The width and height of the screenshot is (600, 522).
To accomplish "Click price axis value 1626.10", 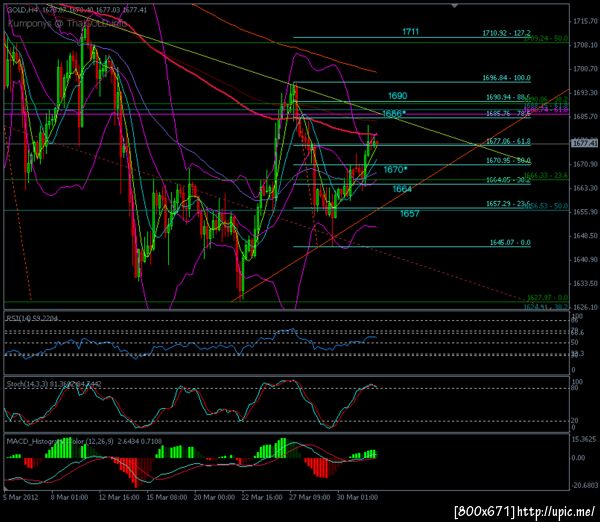I will pos(585,307).
